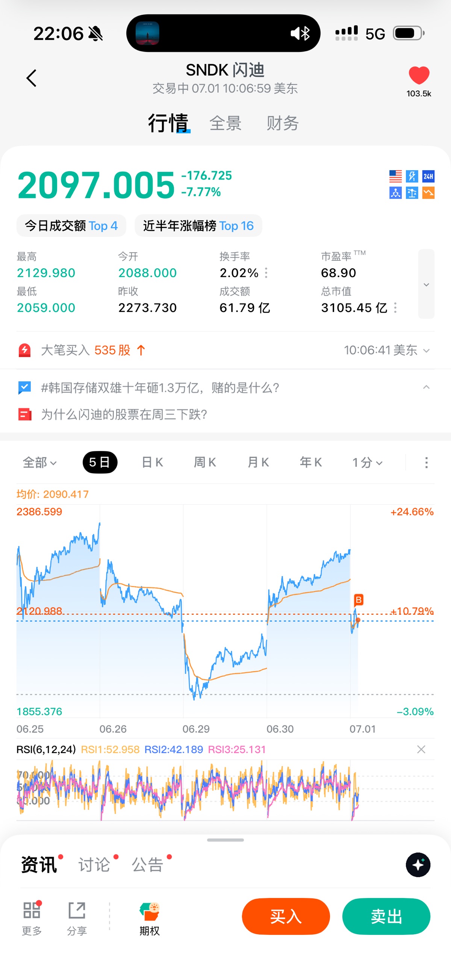The width and height of the screenshot is (451, 980).
Task: Expand the stock details chevron
Action: pyautogui.click(x=426, y=284)
